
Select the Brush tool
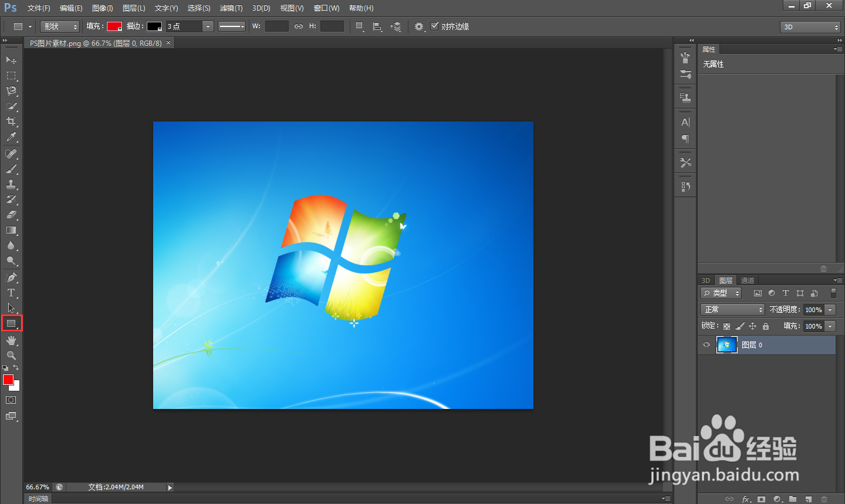point(11,169)
